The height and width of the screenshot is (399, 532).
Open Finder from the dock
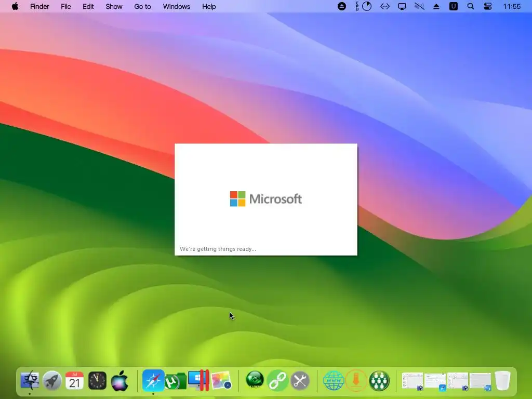click(x=30, y=380)
